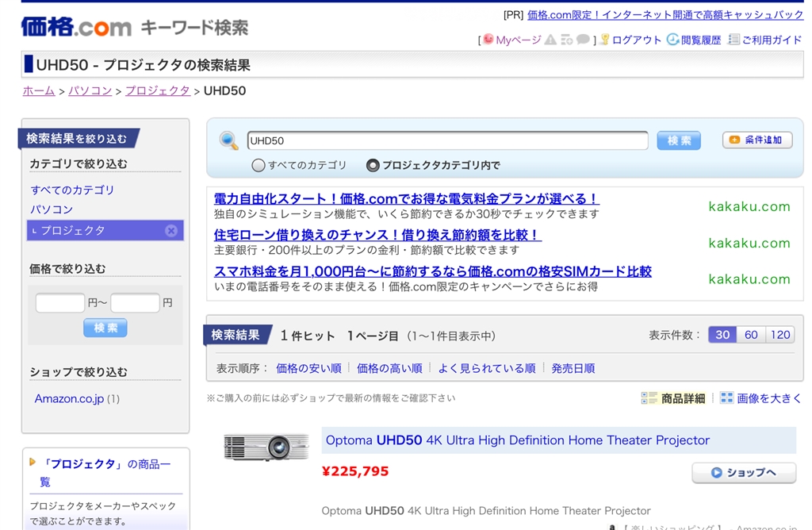This screenshot has width=812, height=530.
Task: Open 「プロジェクタ」の商品一覧 link
Action: click(x=105, y=473)
